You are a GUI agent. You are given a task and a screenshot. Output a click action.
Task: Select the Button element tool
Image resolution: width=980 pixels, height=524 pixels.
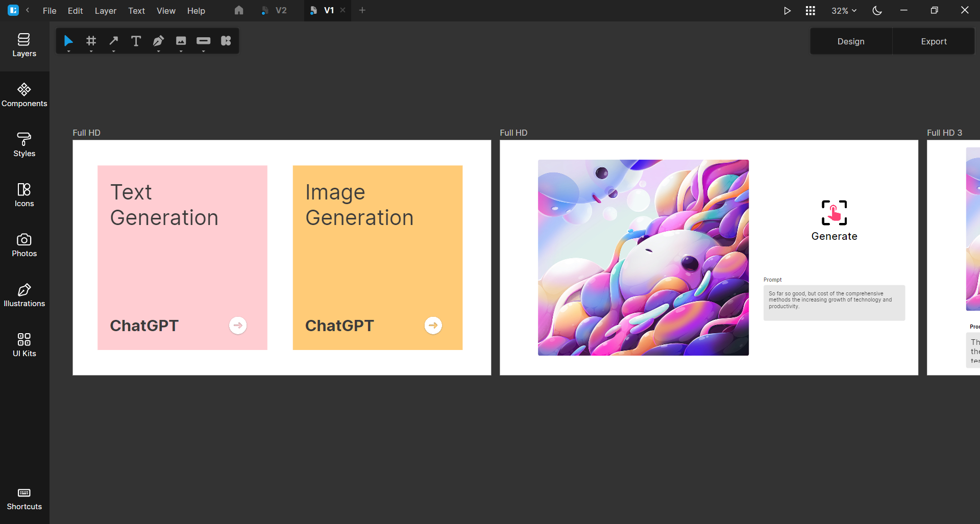(x=203, y=40)
